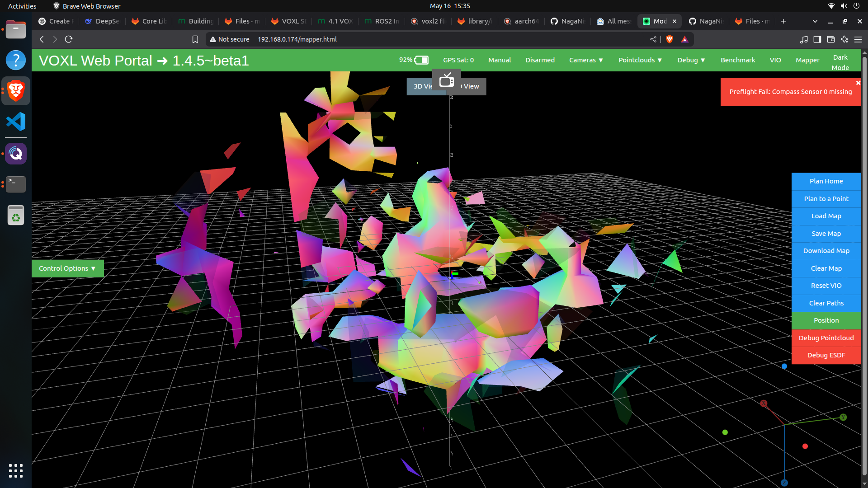Click the battery indicator icon at 92%
Viewport: 868px width, 488px height.
(x=421, y=60)
